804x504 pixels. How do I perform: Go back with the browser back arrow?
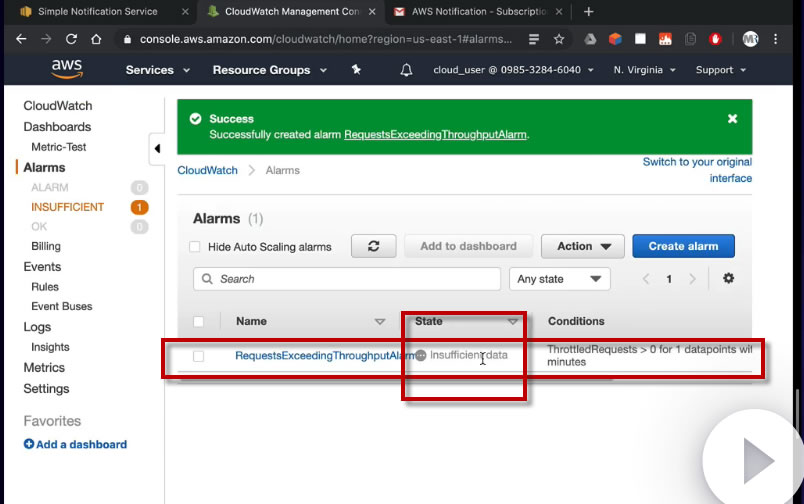click(21, 39)
